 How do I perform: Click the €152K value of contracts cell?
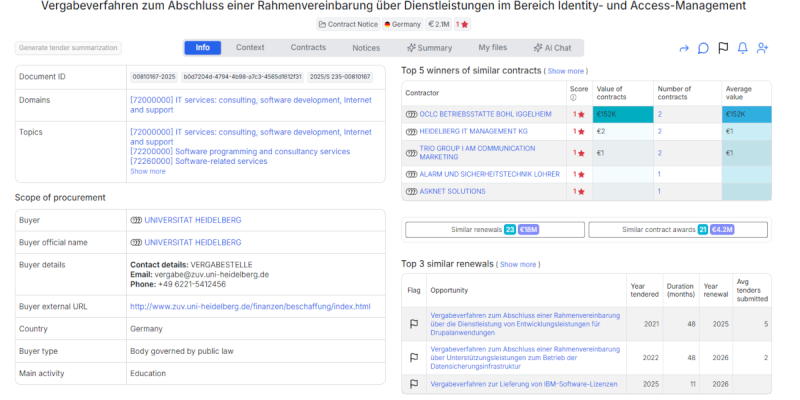point(623,114)
